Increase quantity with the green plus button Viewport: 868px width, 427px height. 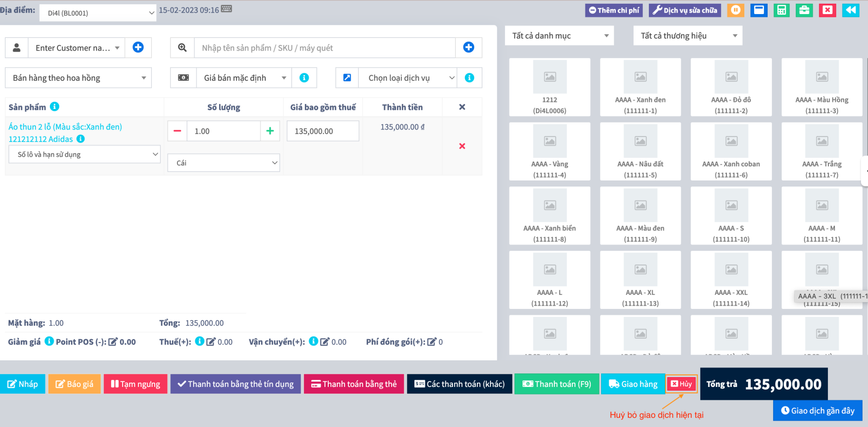pos(270,131)
